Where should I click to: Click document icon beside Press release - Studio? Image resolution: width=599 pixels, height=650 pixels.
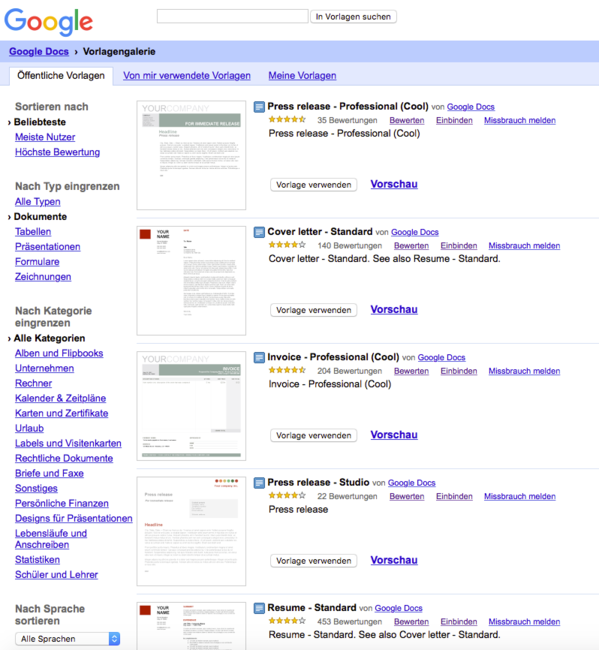point(259,483)
